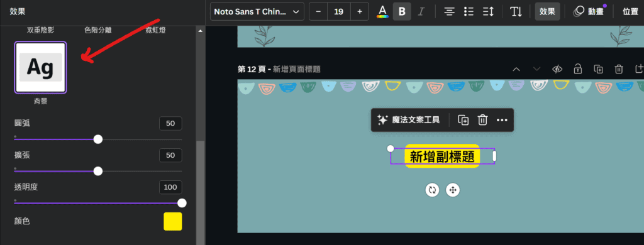The width and height of the screenshot is (644, 245).
Task: Open the line spacing icon
Action: click(x=488, y=11)
